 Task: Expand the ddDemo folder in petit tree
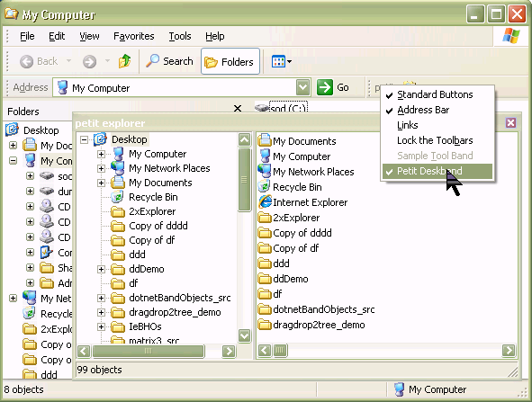[x=101, y=269]
